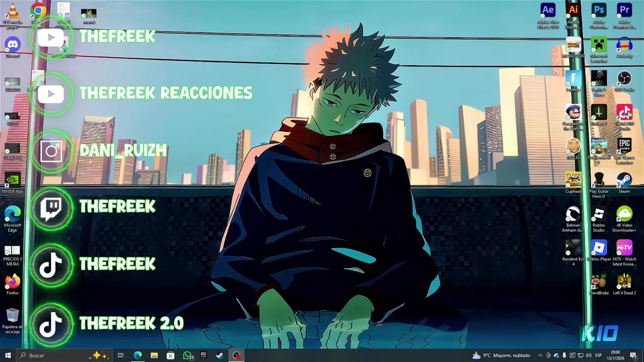
Task: Launch Adobe After Effects 2024 shortcut
Action: (x=547, y=15)
